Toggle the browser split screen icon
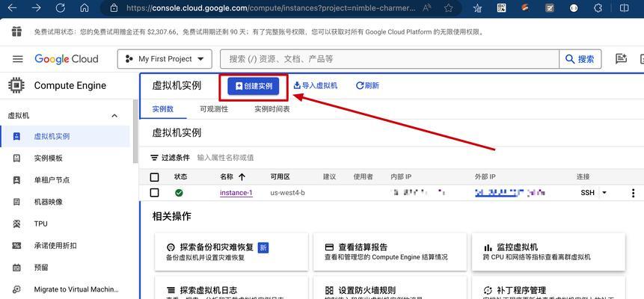The image size is (644, 299). (x=624, y=7)
